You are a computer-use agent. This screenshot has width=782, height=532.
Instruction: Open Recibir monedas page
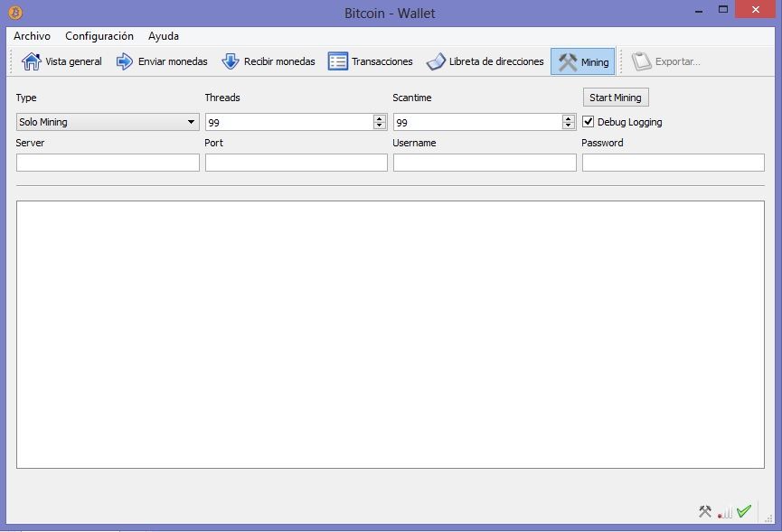click(269, 61)
